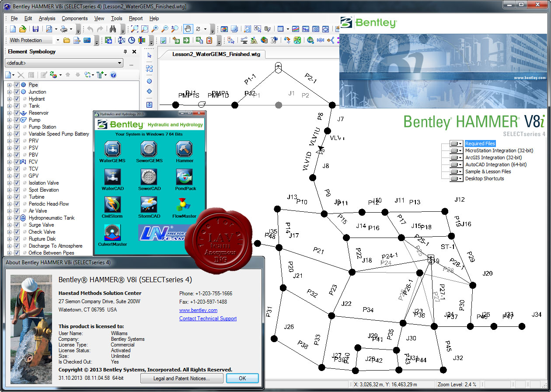The image size is (551, 392).
Task: Click Contact Technical Support link
Action: [208, 318]
